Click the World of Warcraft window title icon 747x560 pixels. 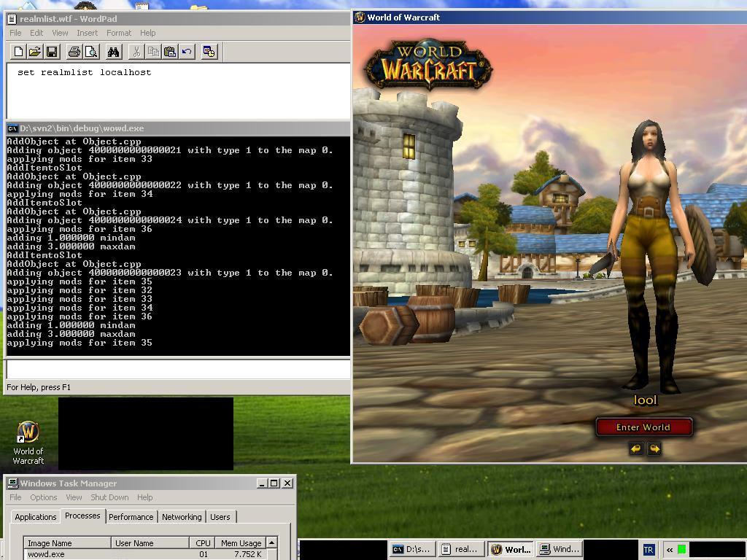360,17
